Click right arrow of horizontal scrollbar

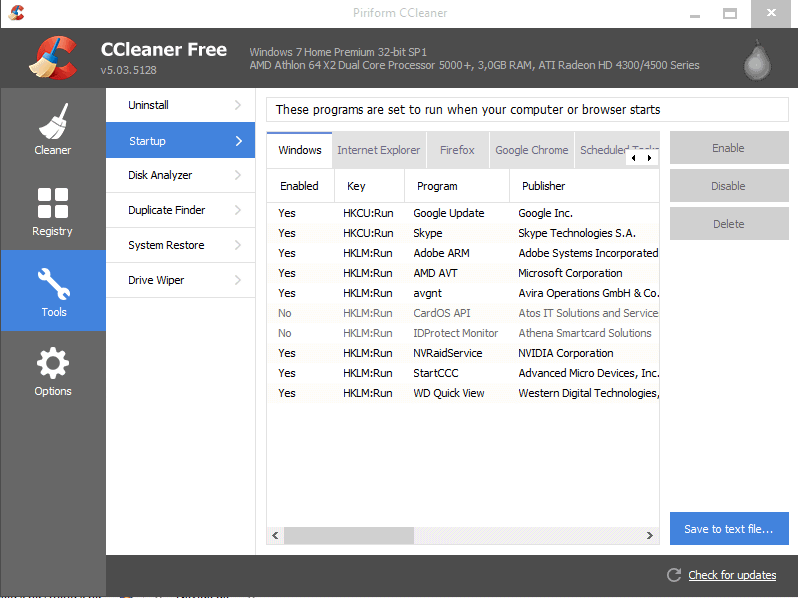649,535
